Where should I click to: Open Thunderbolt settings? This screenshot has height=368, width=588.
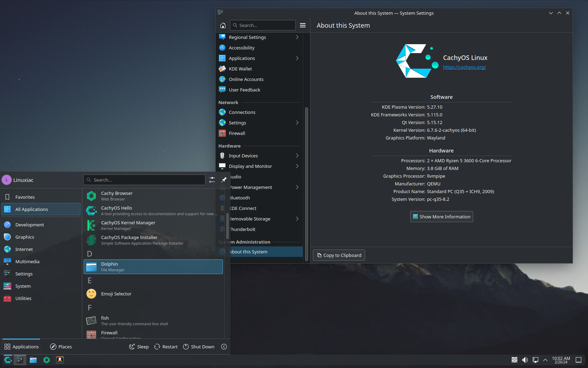click(x=259, y=229)
